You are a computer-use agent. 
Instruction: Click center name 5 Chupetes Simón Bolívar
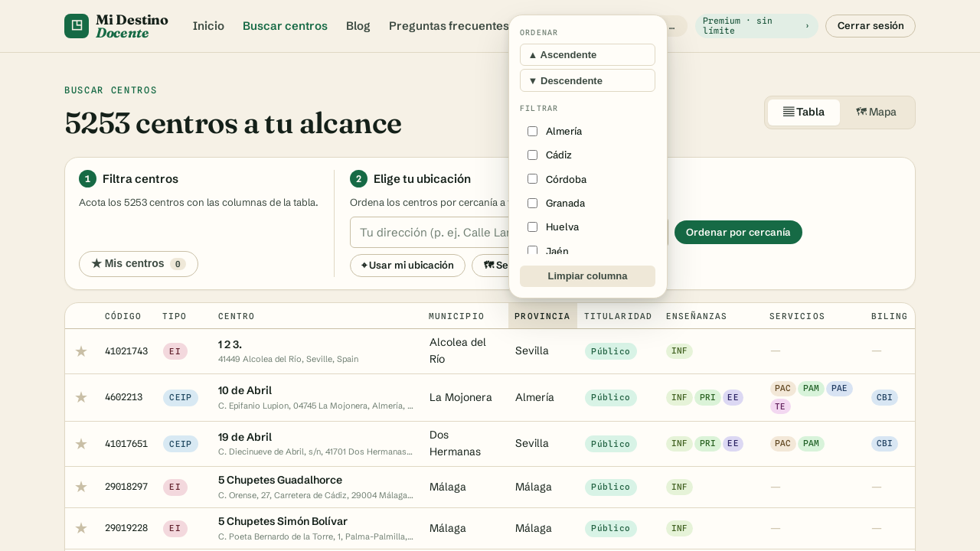283,521
